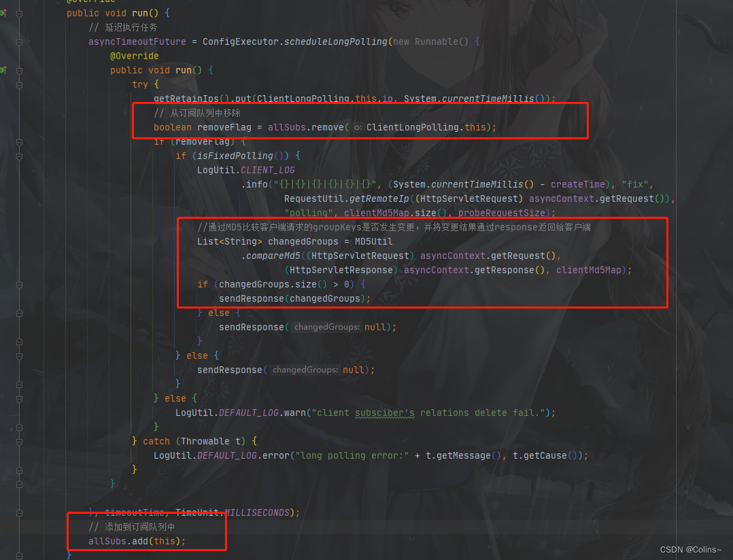Collapse the inner anonymous run() method fold
Viewport: 733px width, 560px height.
tap(19, 71)
